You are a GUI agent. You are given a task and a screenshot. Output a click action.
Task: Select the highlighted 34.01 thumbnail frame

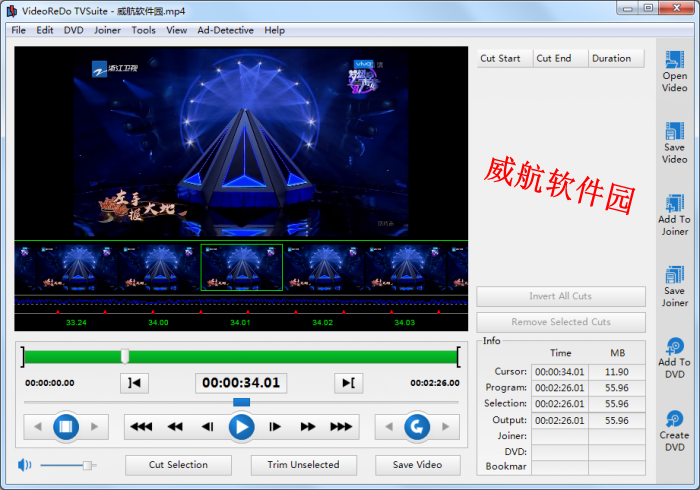242,267
